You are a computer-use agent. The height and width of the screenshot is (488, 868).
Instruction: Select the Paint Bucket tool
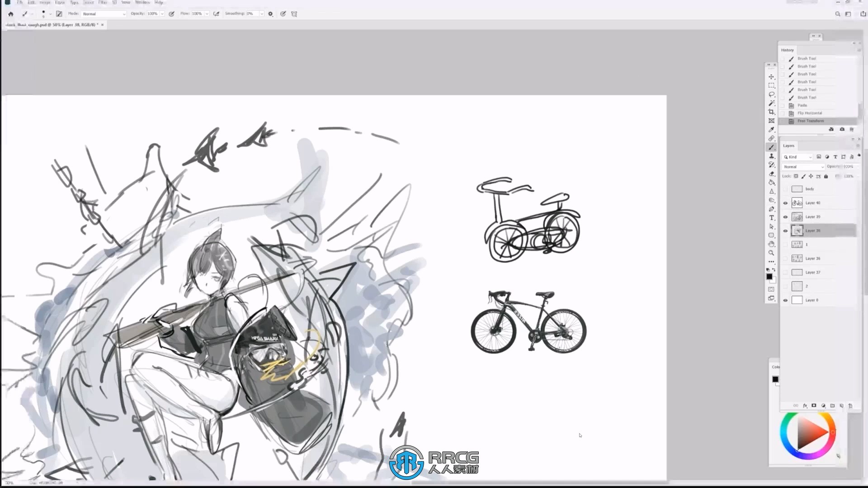pos(771,183)
